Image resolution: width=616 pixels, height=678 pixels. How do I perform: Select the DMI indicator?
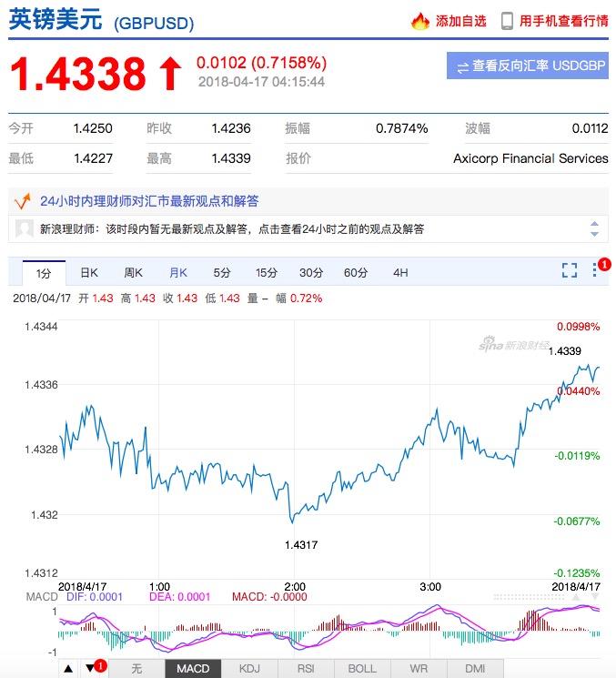click(475, 669)
